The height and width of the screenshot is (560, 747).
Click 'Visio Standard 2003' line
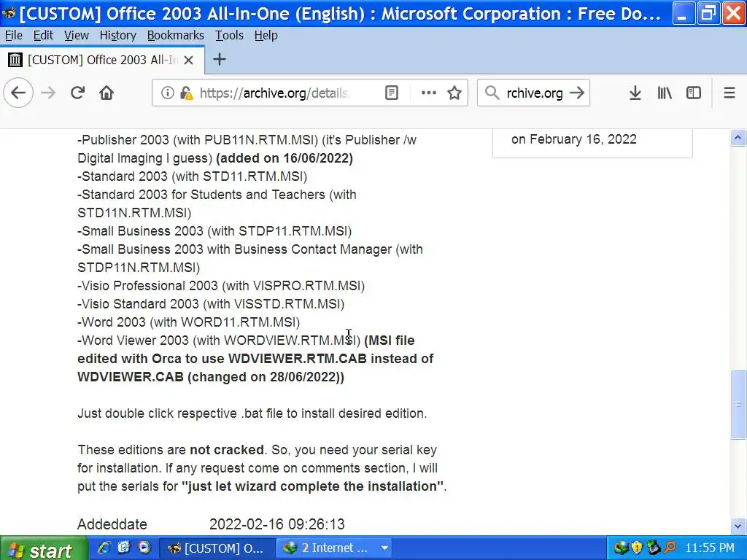211,304
